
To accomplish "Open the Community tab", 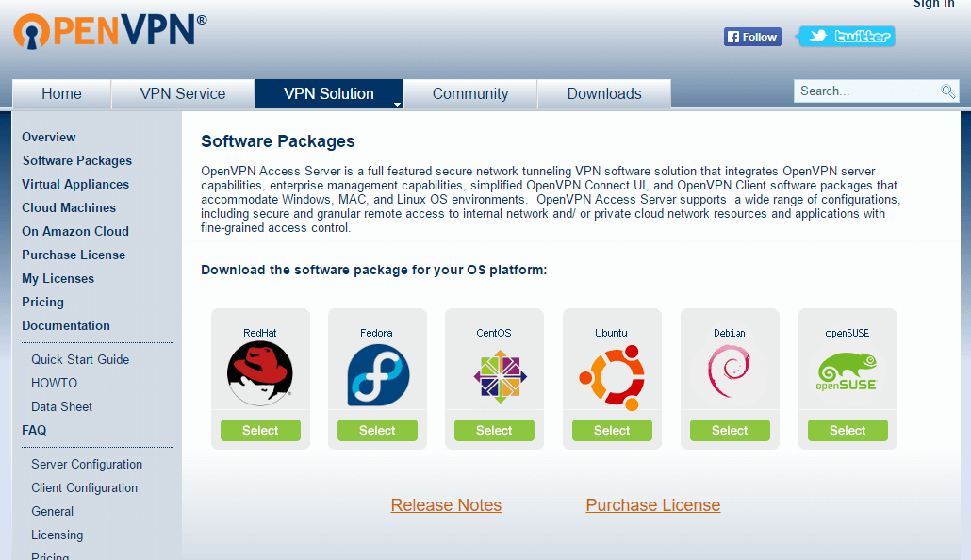I will [x=470, y=93].
